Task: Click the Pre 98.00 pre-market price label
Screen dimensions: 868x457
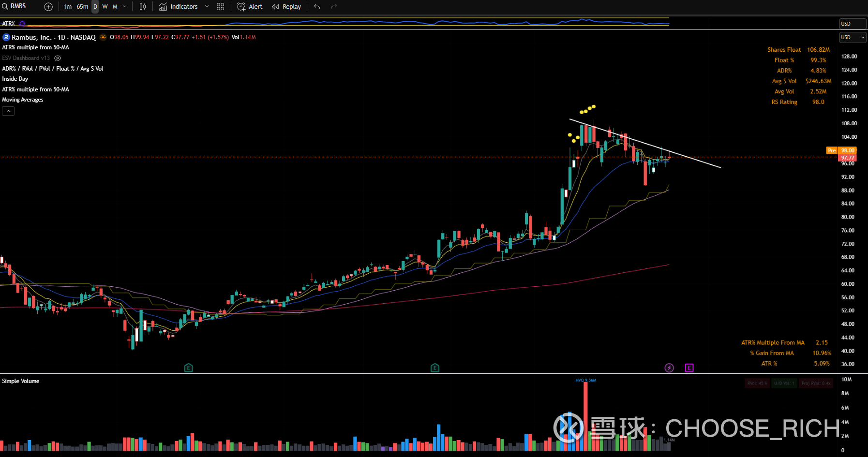Action: point(841,150)
